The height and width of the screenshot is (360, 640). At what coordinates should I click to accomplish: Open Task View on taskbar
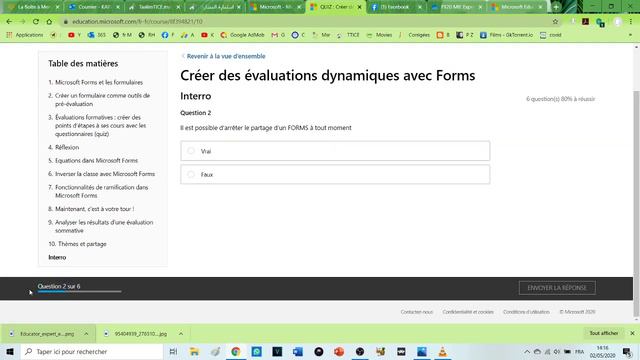click(x=173, y=351)
